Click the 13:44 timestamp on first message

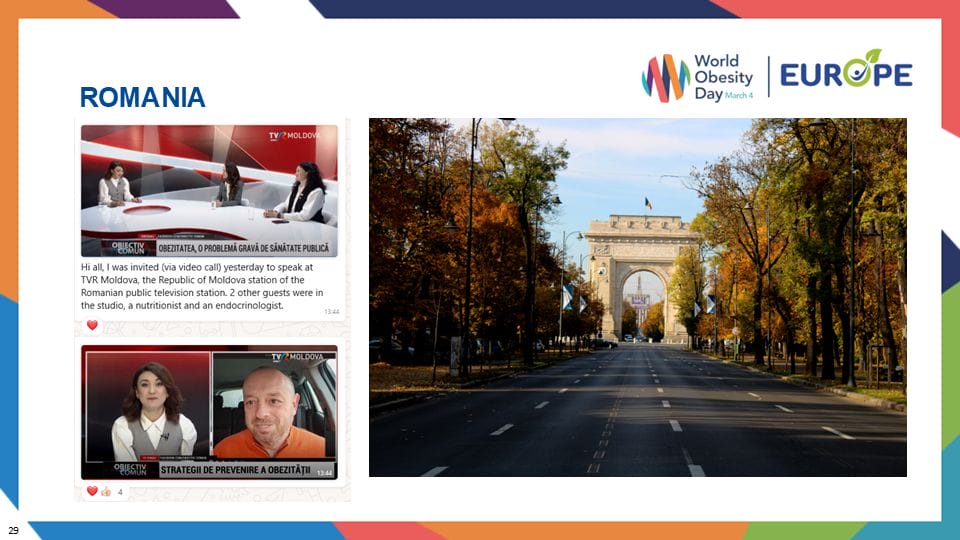(331, 312)
